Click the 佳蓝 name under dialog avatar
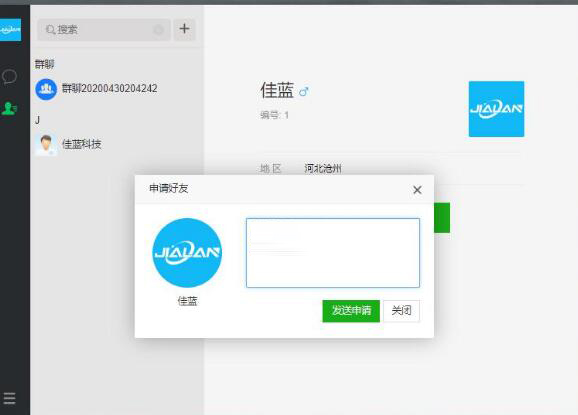This screenshot has height=415, width=578. (187, 301)
